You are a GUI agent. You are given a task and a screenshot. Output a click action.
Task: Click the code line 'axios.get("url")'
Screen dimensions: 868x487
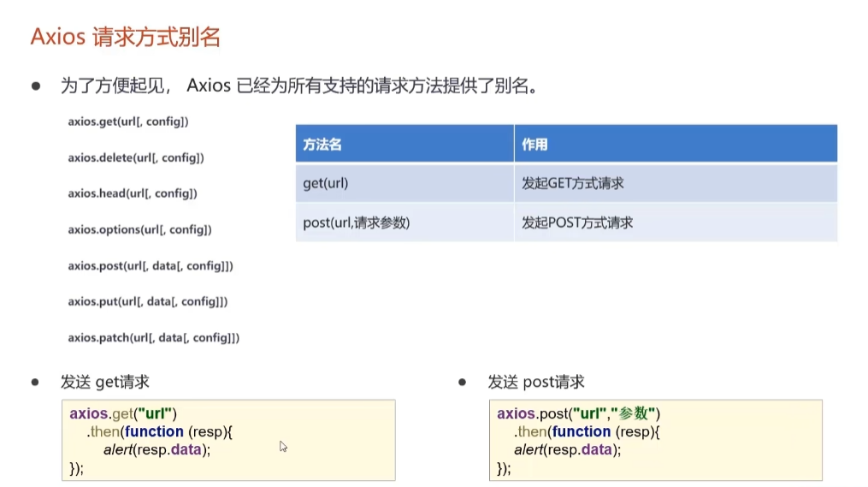pos(123,413)
